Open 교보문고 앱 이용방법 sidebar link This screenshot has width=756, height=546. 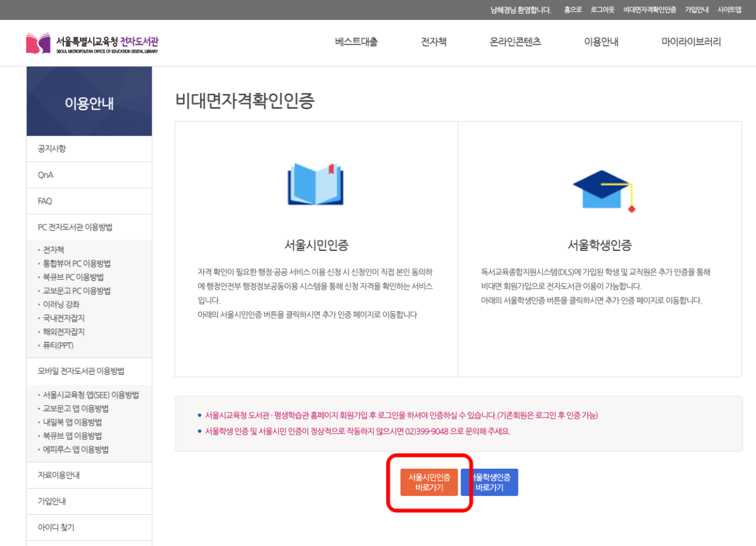coord(76,408)
